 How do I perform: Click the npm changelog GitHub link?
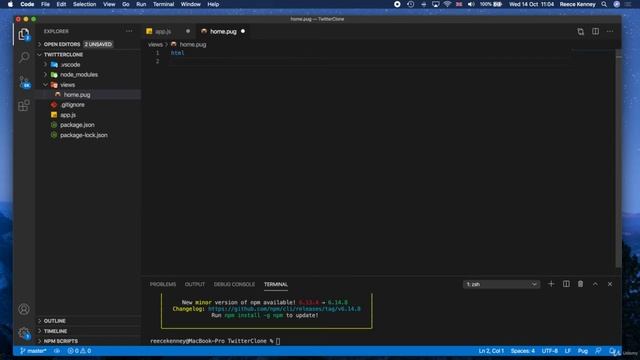(284, 309)
